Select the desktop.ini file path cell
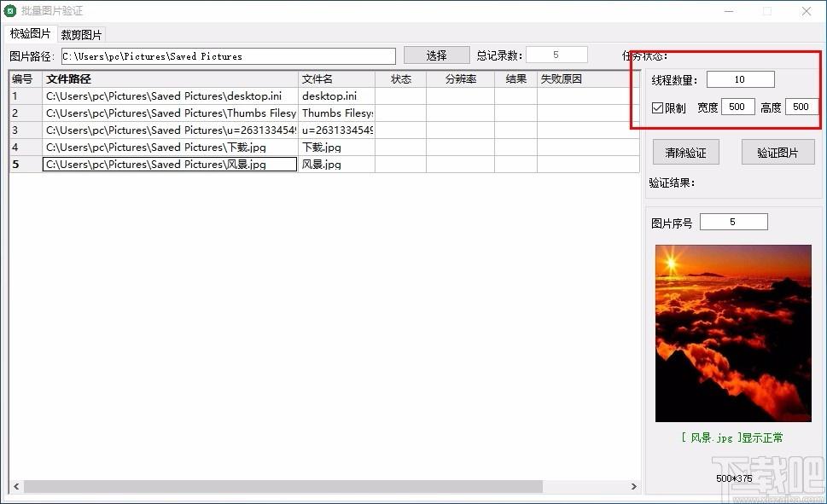The width and height of the screenshot is (827, 504). pos(170,96)
